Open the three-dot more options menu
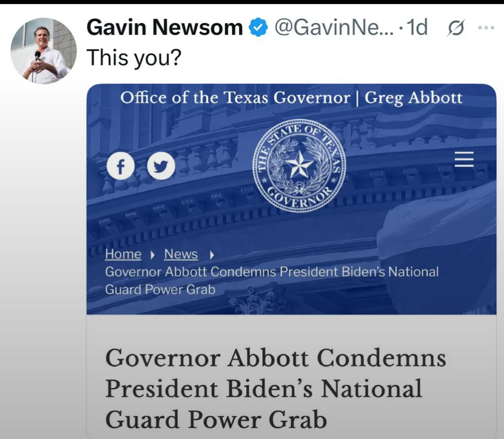The height and width of the screenshot is (439, 504). point(486,28)
